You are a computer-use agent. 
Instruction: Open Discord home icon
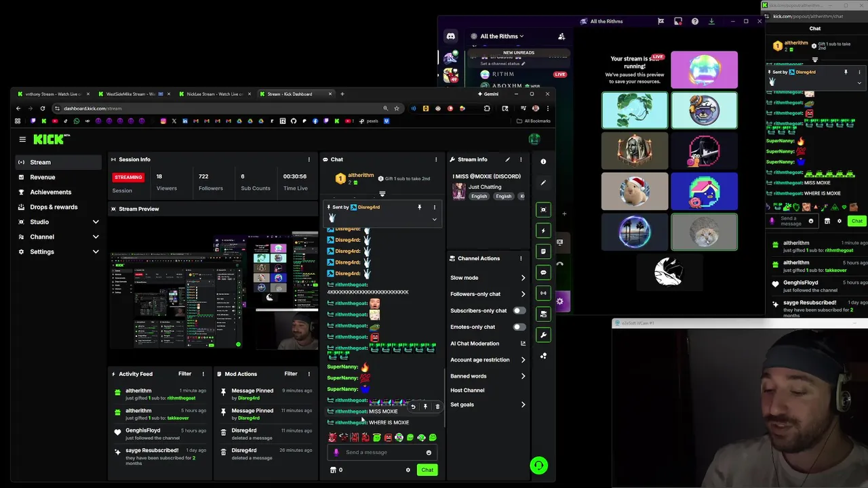click(x=450, y=37)
